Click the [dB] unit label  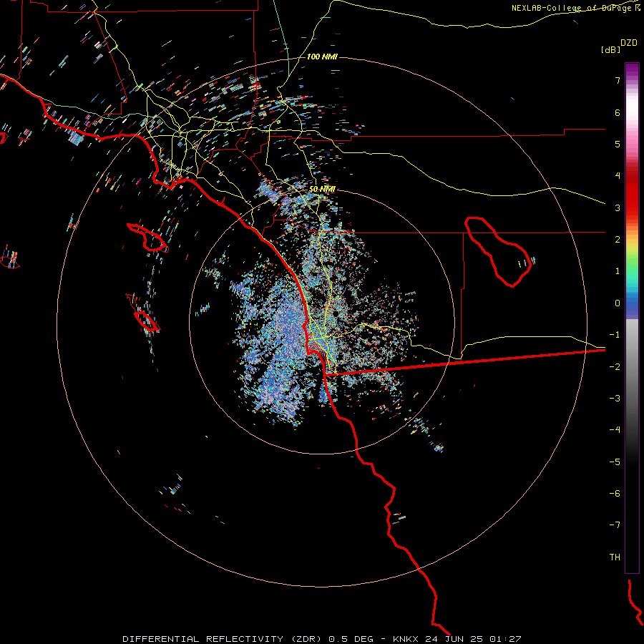(610, 49)
